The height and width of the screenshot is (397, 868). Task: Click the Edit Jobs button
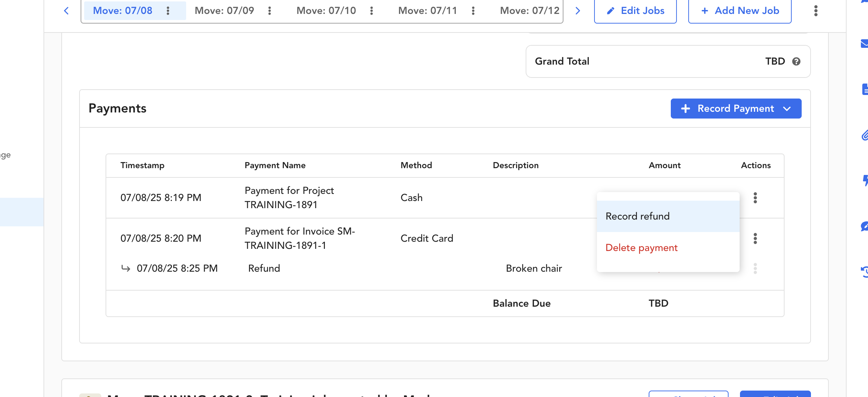(x=635, y=11)
